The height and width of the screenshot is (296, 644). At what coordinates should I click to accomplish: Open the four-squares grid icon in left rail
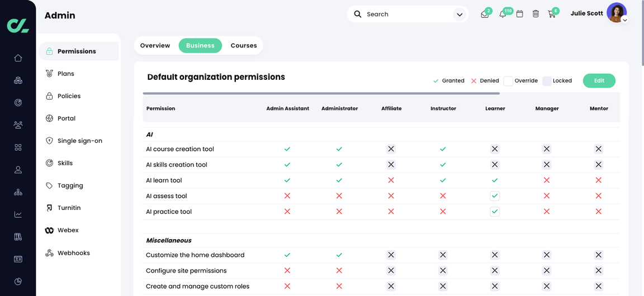pos(18,147)
